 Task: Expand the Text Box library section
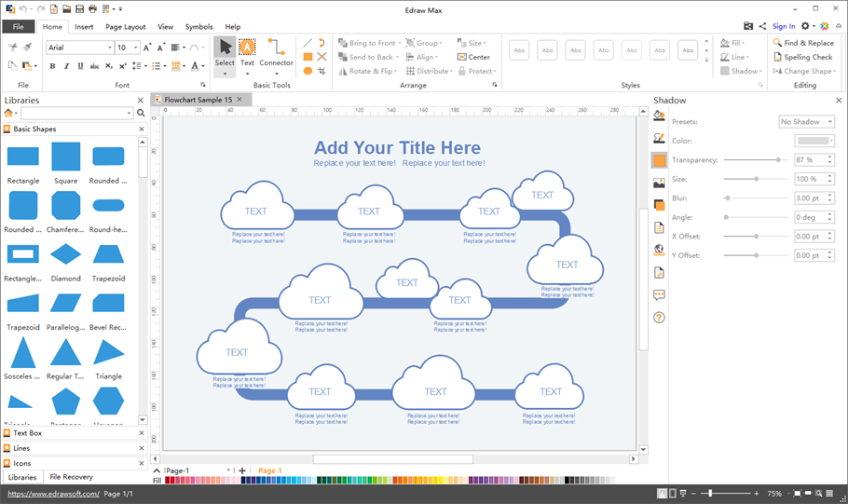(x=28, y=433)
